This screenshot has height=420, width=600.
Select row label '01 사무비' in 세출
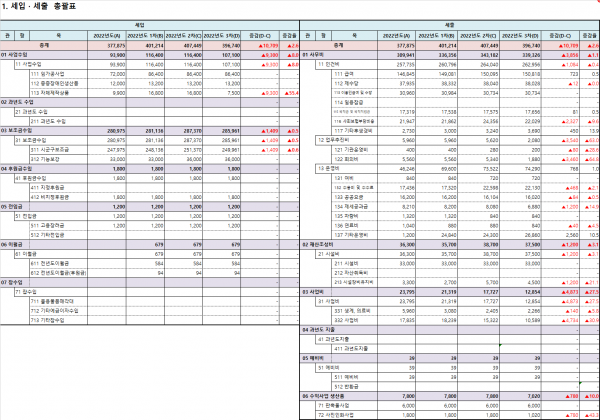[313, 55]
